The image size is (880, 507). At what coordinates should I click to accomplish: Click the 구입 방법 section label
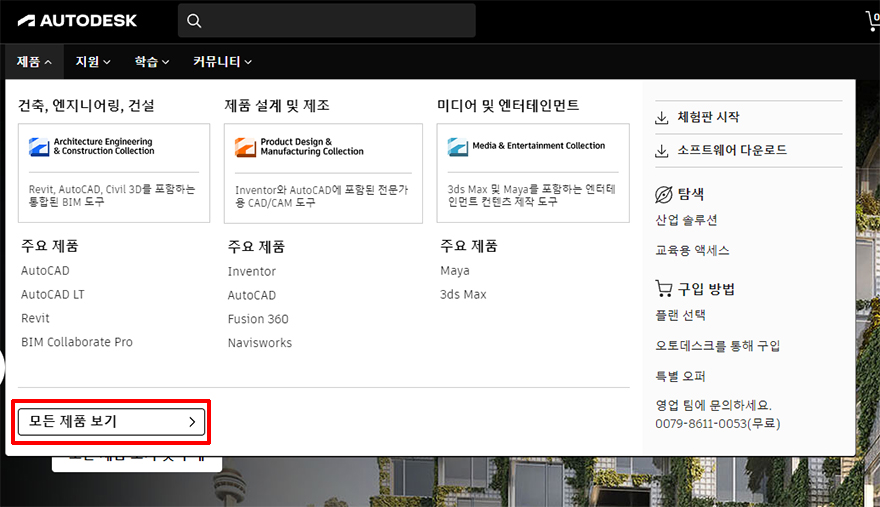[x=706, y=289]
